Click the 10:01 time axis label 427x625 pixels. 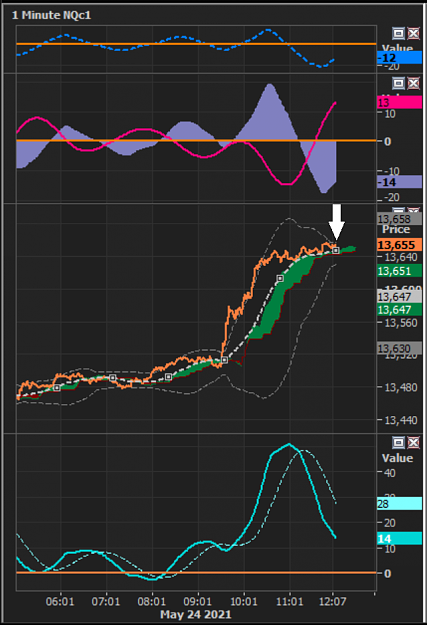pyautogui.click(x=244, y=601)
